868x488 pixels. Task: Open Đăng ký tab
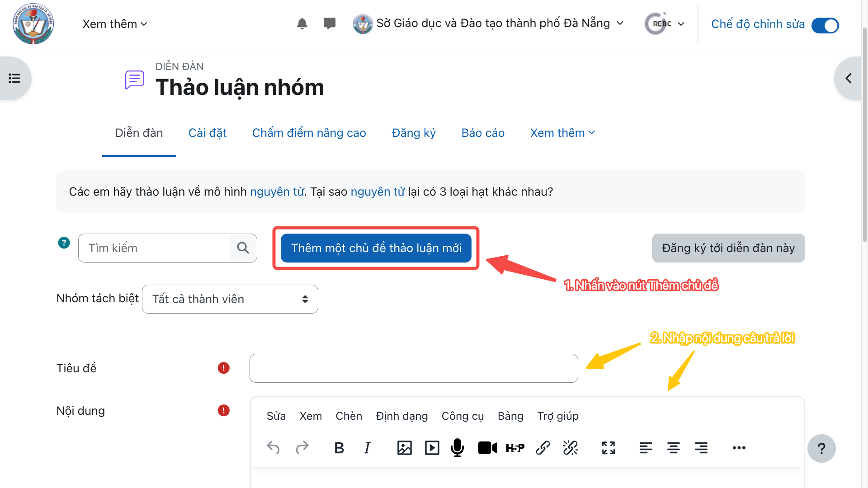pos(414,133)
